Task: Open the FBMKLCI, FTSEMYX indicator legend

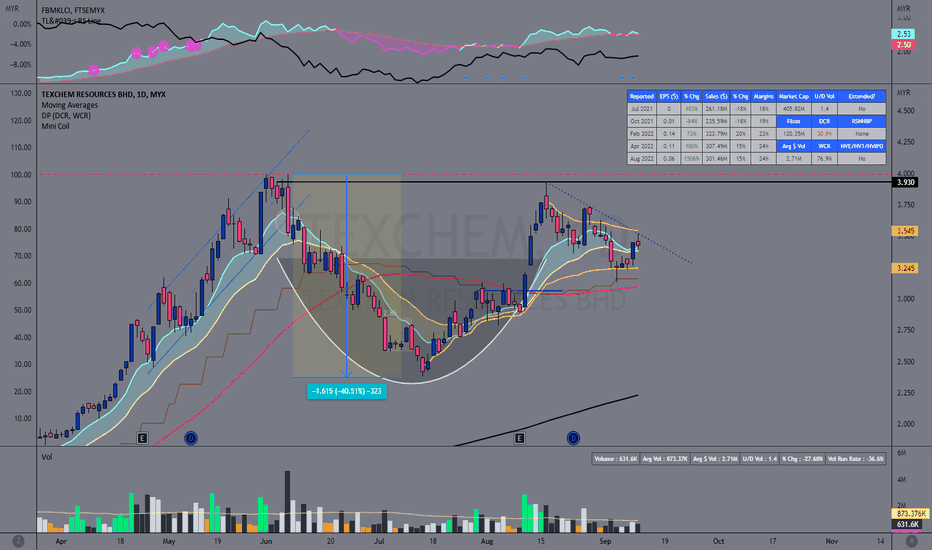Action: pos(71,10)
